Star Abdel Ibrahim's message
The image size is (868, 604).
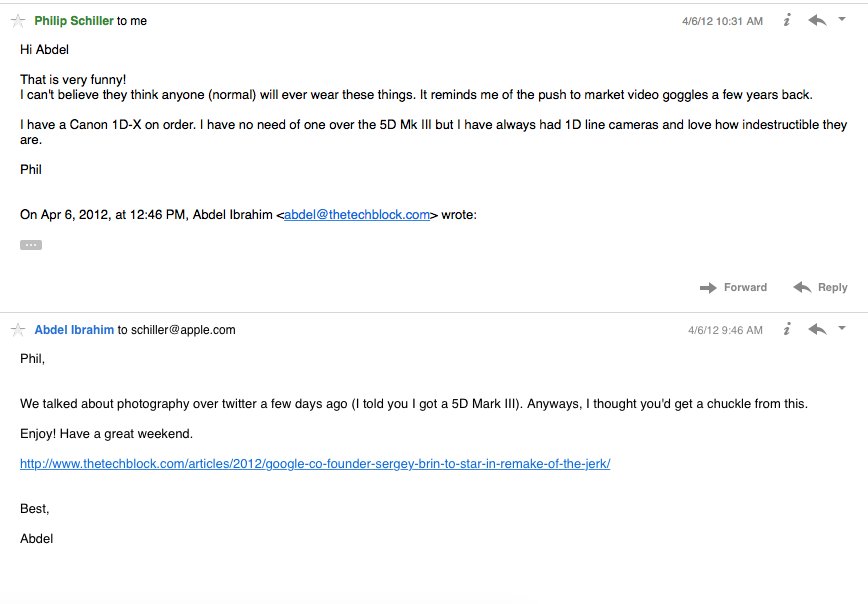pyautogui.click(x=18, y=330)
